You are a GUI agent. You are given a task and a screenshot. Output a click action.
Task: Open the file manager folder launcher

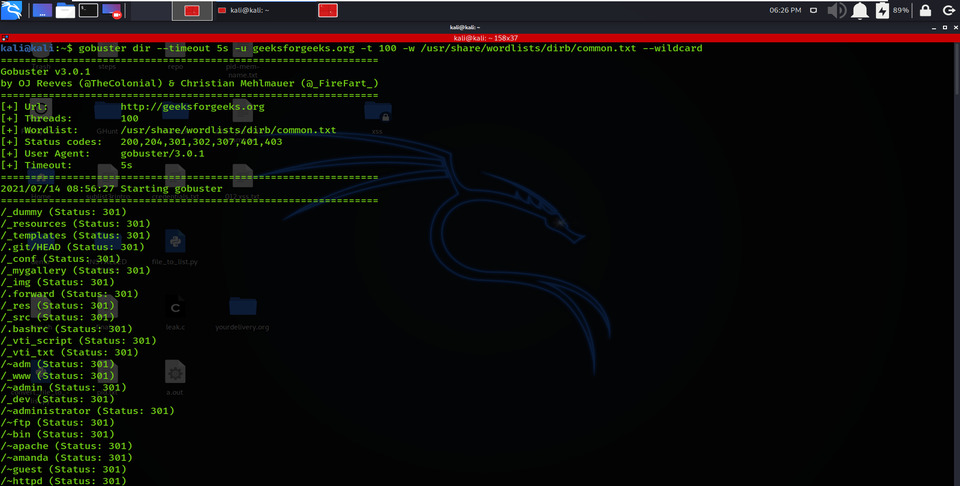pos(66,10)
